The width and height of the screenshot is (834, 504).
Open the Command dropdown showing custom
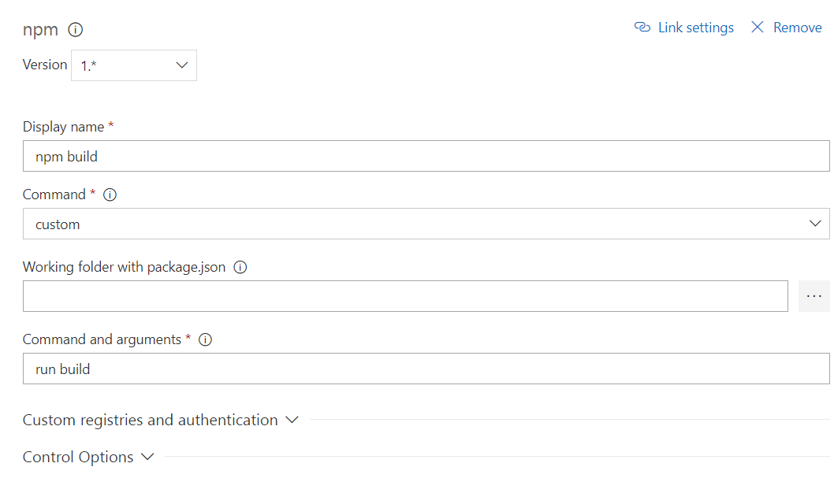426,224
